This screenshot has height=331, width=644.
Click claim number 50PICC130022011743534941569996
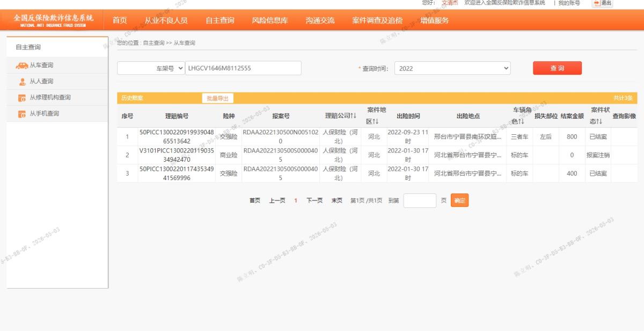tap(177, 173)
